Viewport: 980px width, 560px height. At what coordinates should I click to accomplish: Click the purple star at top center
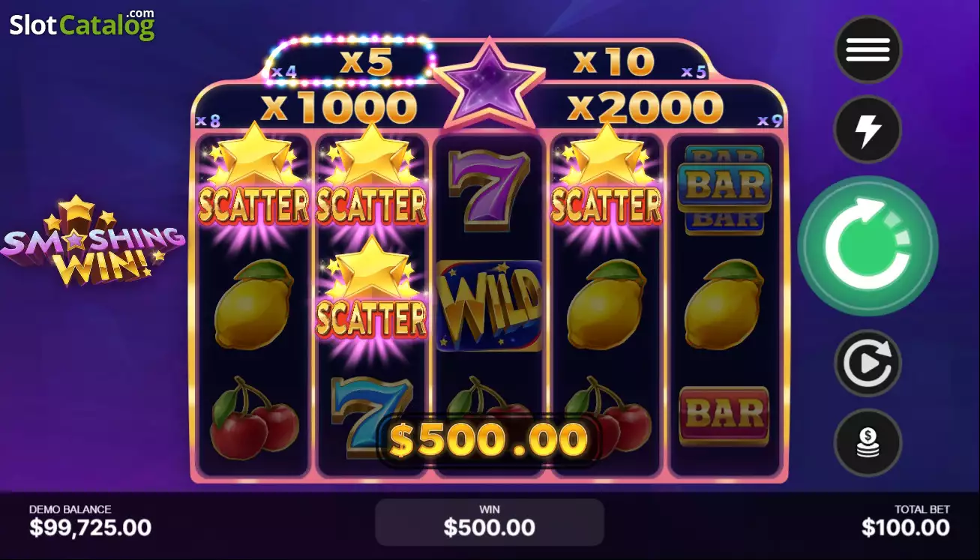pos(489,85)
